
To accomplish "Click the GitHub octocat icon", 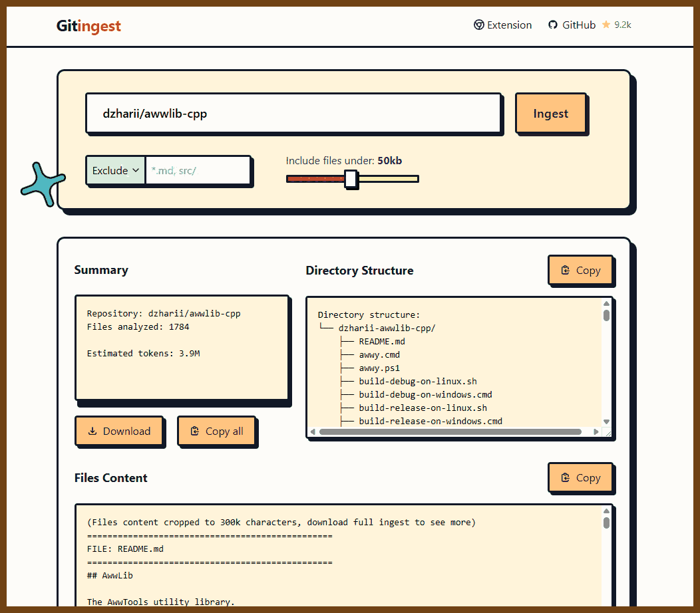I will coord(553,25).
